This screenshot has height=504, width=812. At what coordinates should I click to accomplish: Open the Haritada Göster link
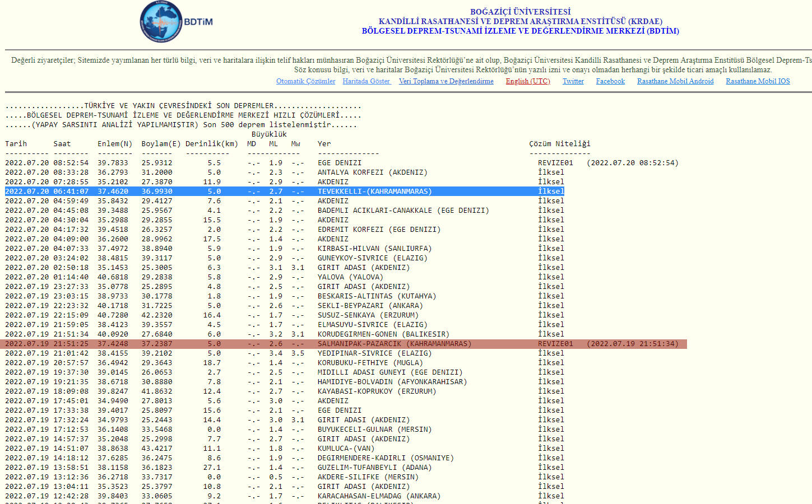click(366, 81)
